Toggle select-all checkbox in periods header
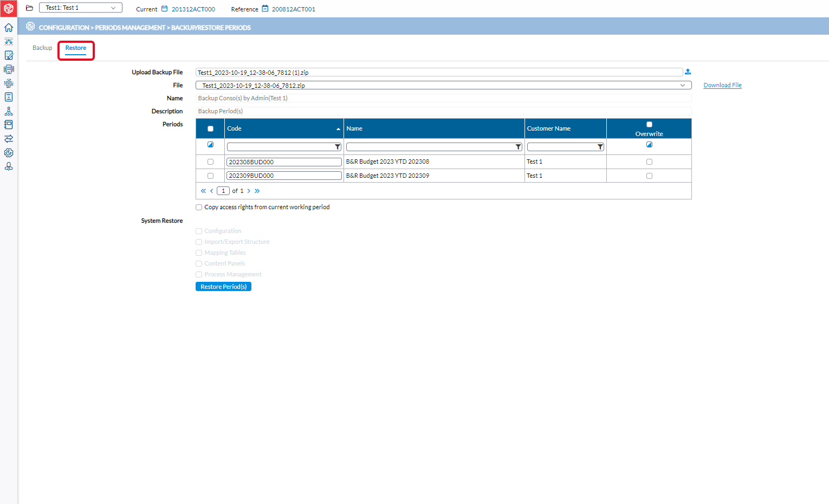Image resolution: width=829 pixels, height=504 pixels. tap(211, 129)
